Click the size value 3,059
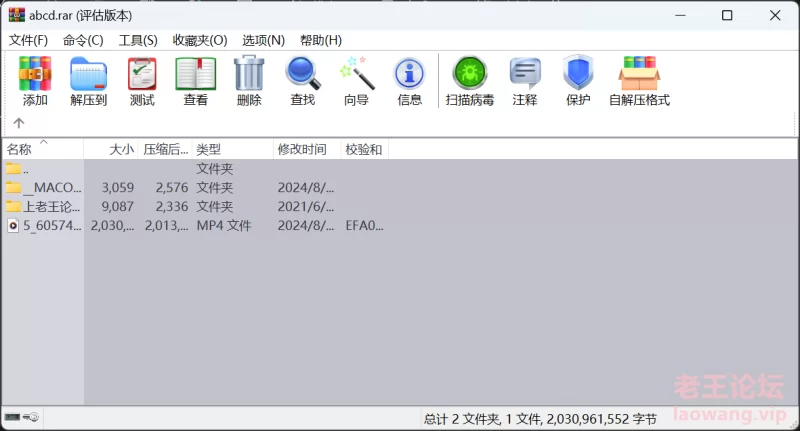 click(x=118, y=187)
